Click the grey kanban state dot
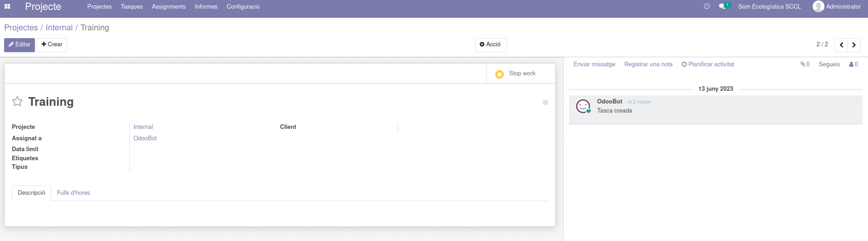Image resolution: width=868 pixels, height=241 pixels. [x=545, y=103]
